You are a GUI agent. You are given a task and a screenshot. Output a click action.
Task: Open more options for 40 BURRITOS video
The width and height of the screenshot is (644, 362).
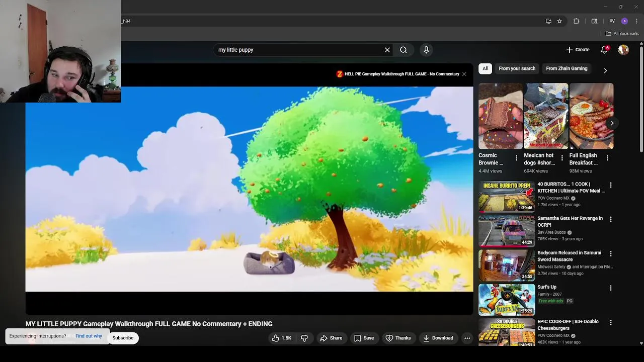point(611,185)
